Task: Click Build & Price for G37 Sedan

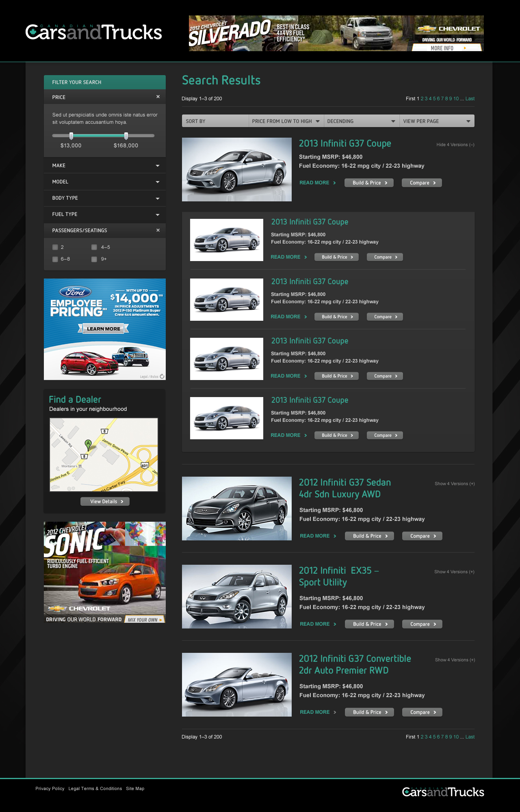Action: 369,536
